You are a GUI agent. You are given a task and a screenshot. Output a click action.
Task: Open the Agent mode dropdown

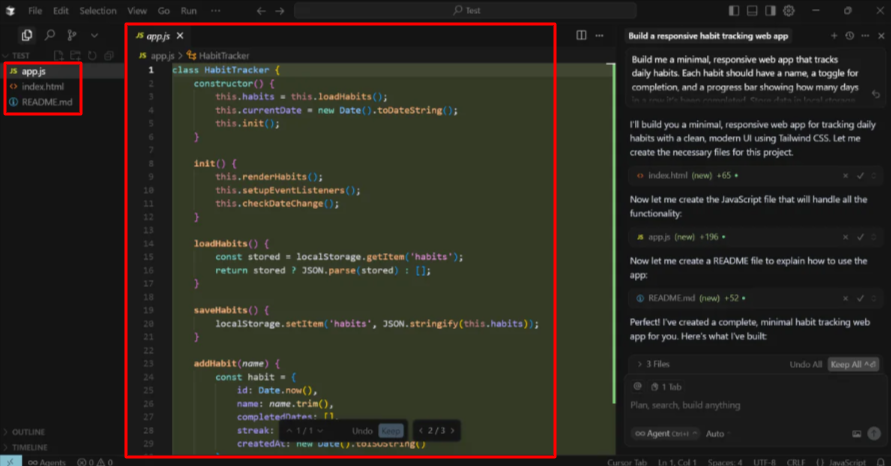point(665,434)
